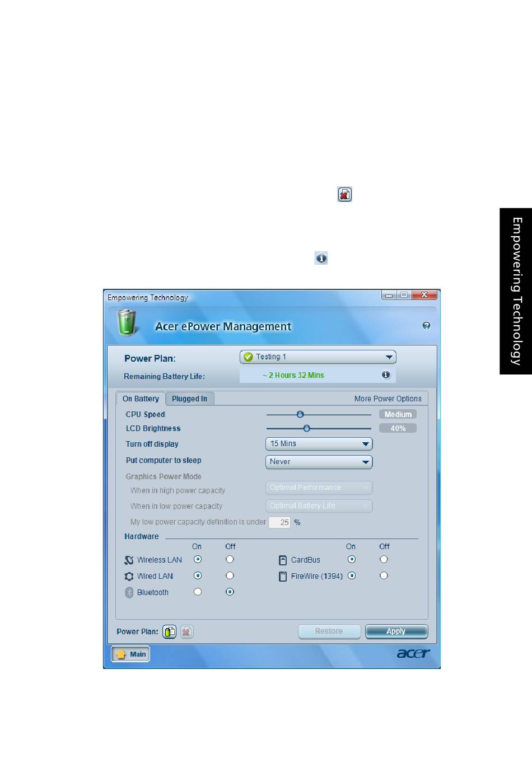Click the green battery icon in the header
This screenshot has height=763, width=532.
[127, 323]
